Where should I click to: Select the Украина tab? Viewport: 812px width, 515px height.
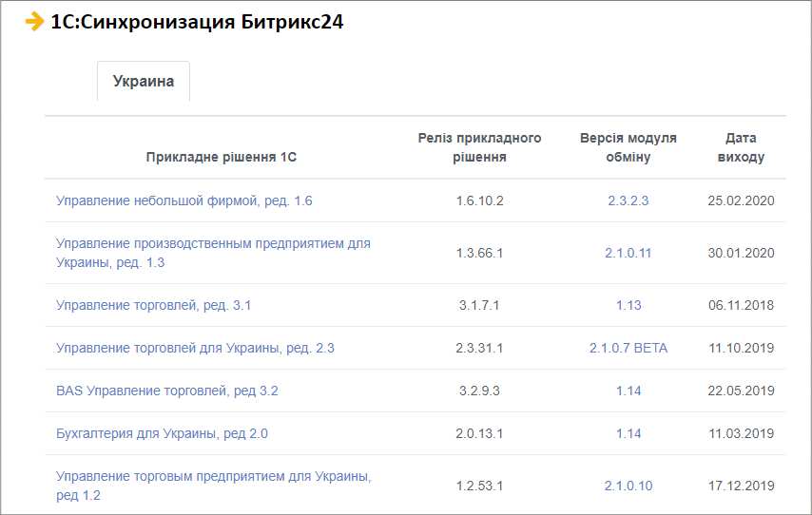[x=144, y=82]
